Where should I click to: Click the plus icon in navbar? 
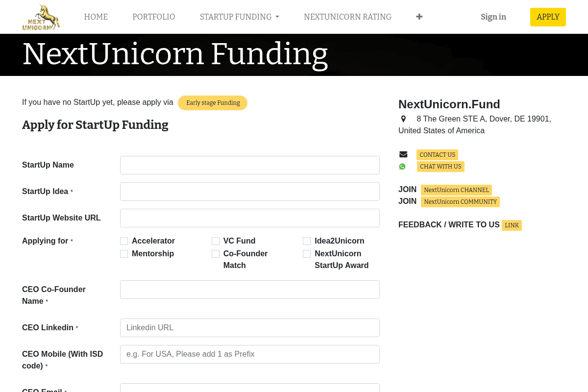pos(419,17)
